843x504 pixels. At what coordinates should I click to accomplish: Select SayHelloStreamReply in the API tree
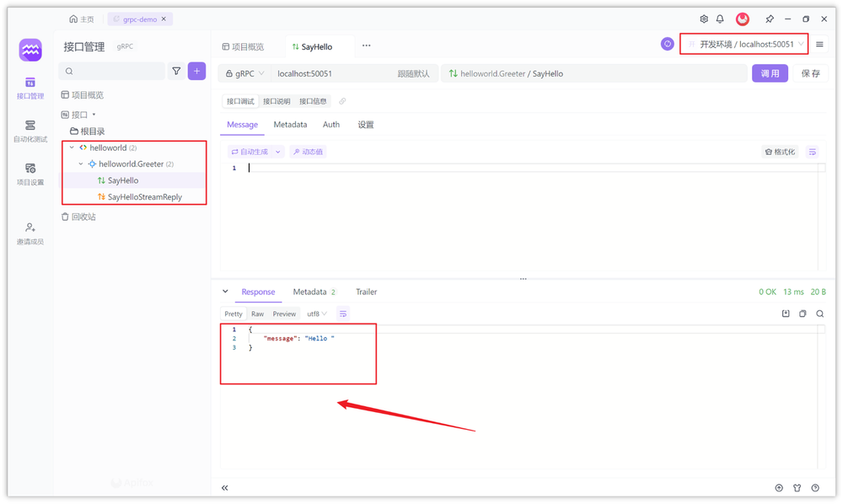click(142, 196)
